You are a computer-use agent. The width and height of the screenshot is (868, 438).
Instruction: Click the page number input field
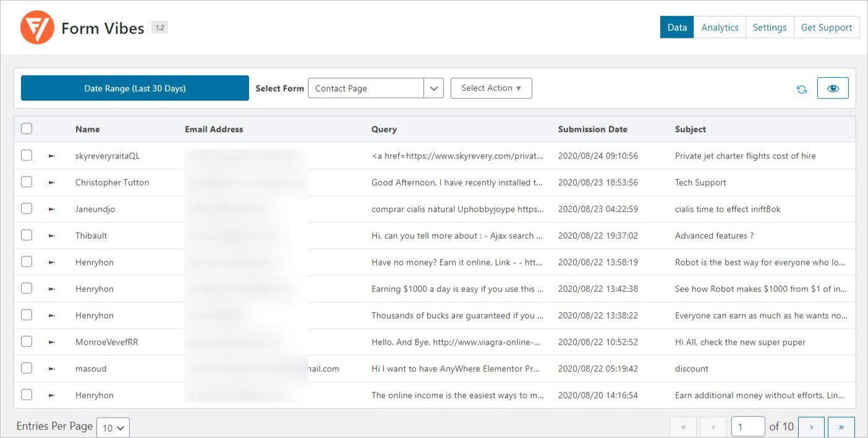(x=747, y=427)
